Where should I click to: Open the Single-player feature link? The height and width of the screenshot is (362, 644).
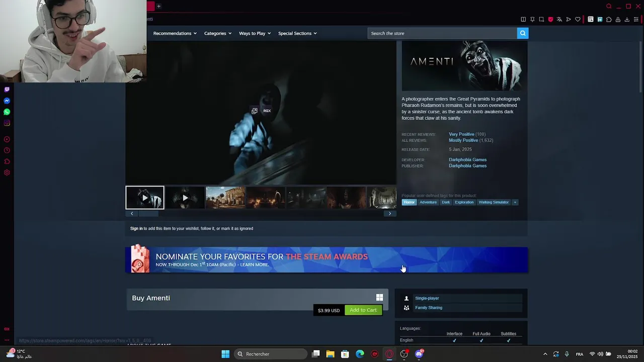tap(427, 298)
